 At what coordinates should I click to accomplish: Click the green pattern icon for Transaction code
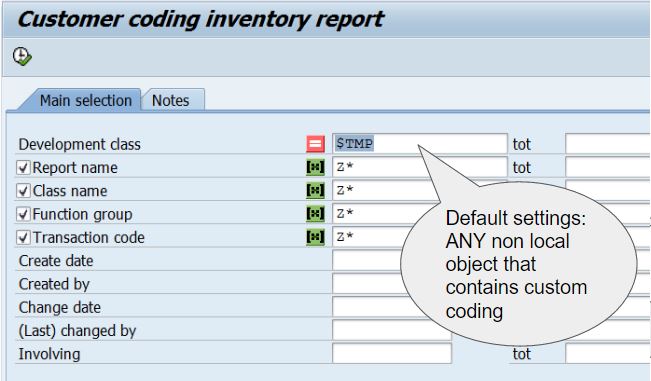click(316, 237)
